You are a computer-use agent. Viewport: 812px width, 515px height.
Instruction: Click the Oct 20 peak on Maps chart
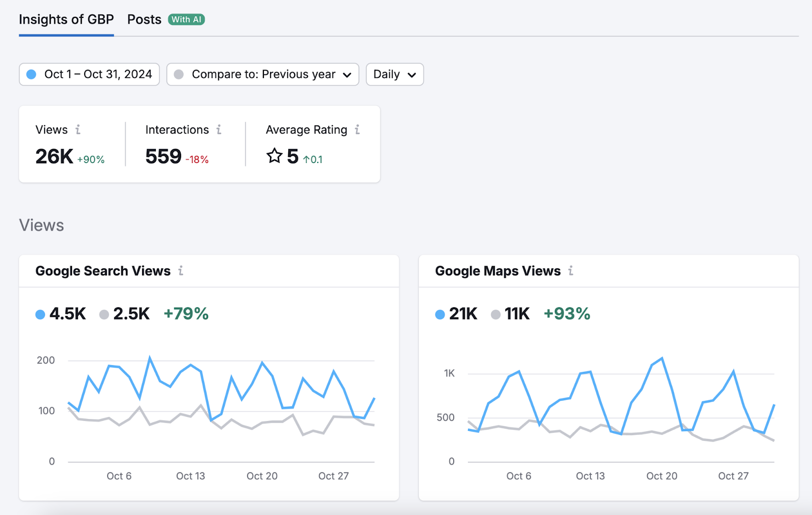tap(661, 358)
